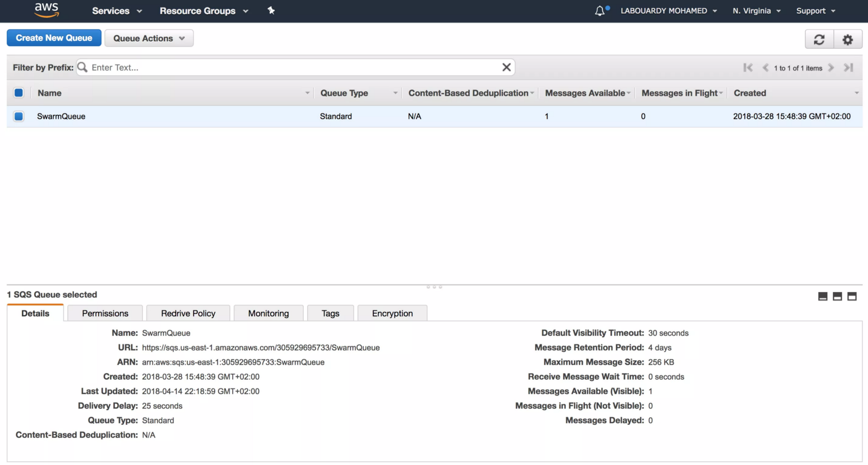Viewport: 868px width, 465px height.
Task: Set details pane to split layout
Action: tap(838, 296)
